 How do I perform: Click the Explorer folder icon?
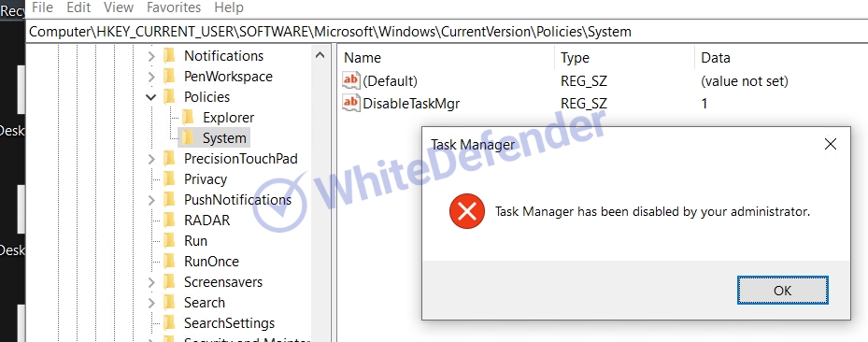point(188,118)
